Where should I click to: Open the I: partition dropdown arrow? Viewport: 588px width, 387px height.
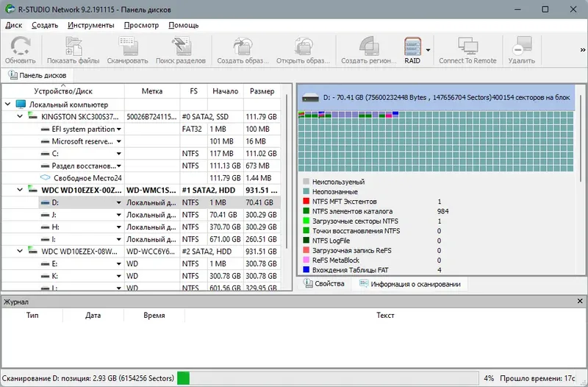[x=119, y=239]
